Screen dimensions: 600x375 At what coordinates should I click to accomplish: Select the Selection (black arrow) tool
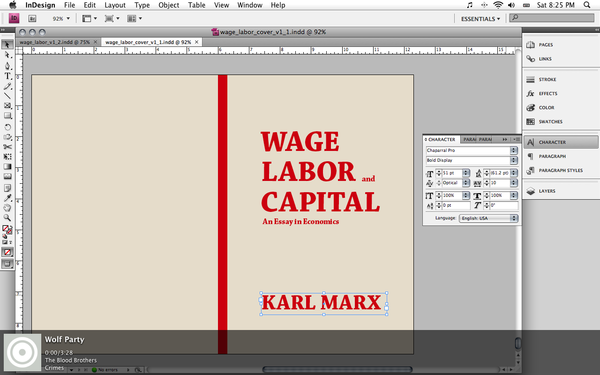(7, 45)
